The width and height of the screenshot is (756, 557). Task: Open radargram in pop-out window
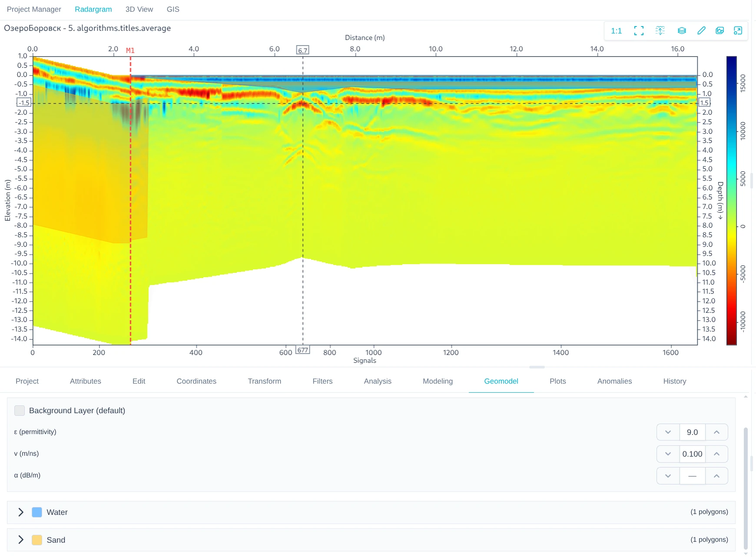coord(738,31)
